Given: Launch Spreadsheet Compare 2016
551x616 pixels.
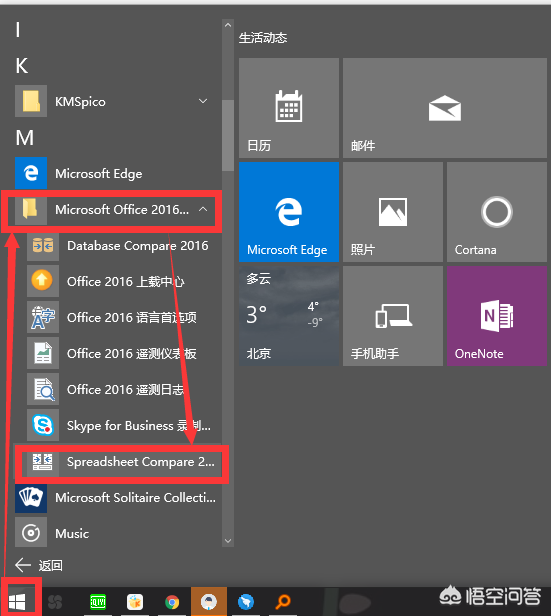Looking at the screenshot, I should point(124,462).
